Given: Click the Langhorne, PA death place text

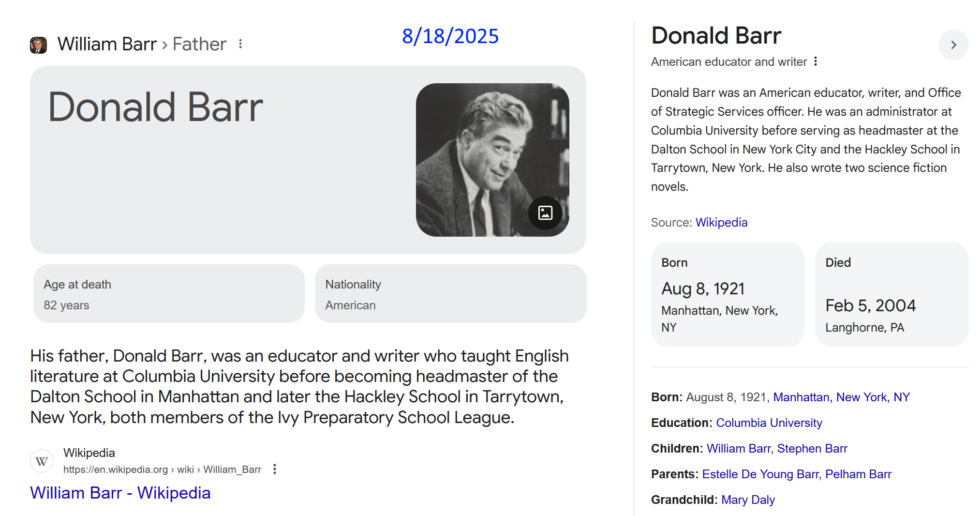Looking at the screenshot, I should [x=864, y=328].
